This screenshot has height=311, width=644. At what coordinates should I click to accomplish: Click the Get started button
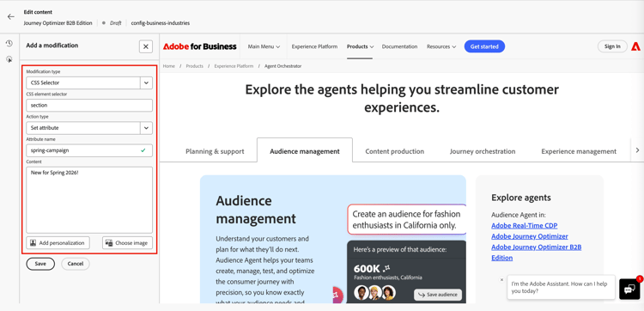point(484,46)
